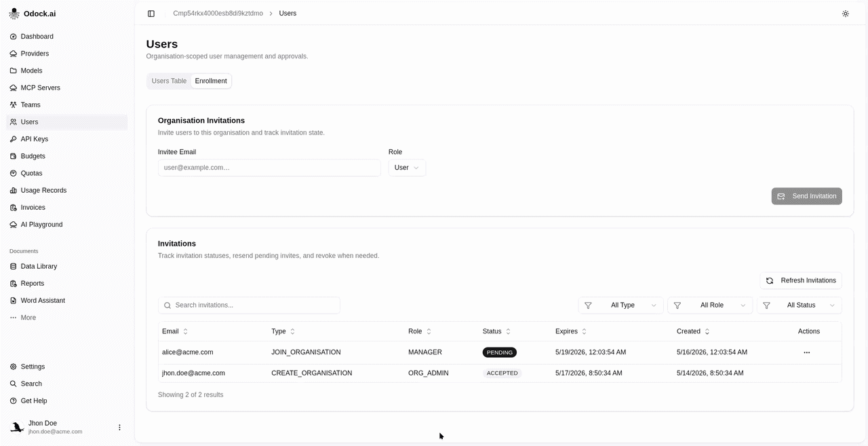This screenshot has height=446, width=868.
Task: Click the Budgets sidebar icon
Action: tap(14, 156)
